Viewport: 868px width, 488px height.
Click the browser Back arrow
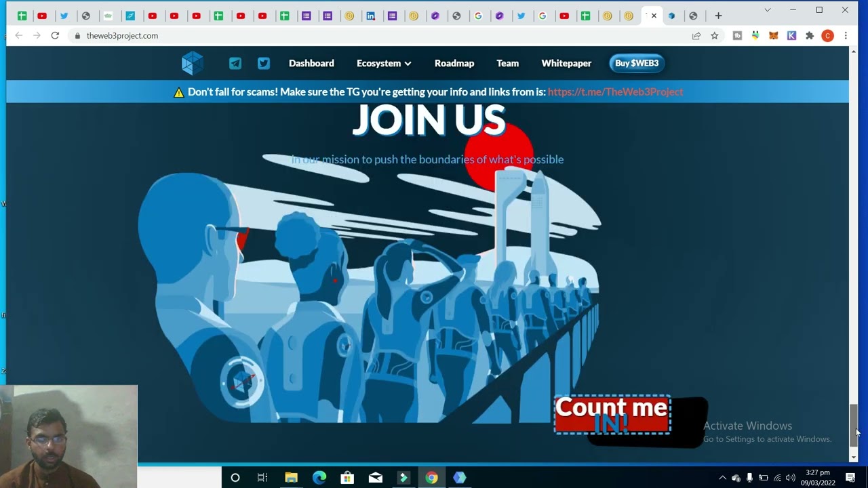point(18,36)
